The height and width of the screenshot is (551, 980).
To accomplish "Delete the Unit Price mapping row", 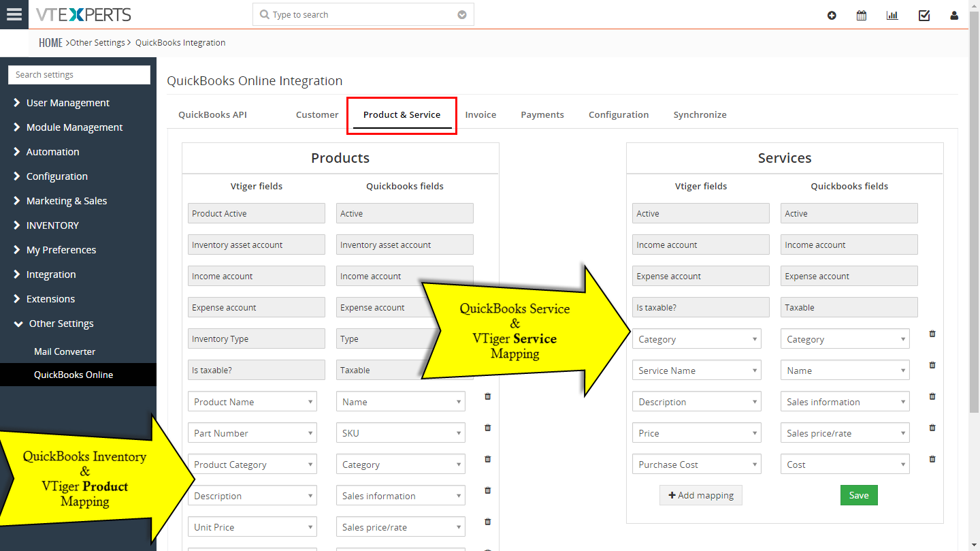I will pyautogui.click(x=487, y=522).
